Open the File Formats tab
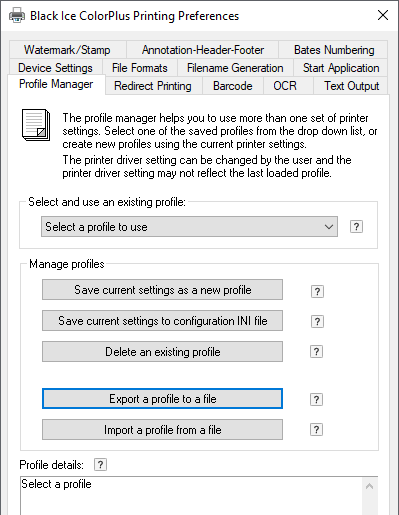 (x=140, y=68)
